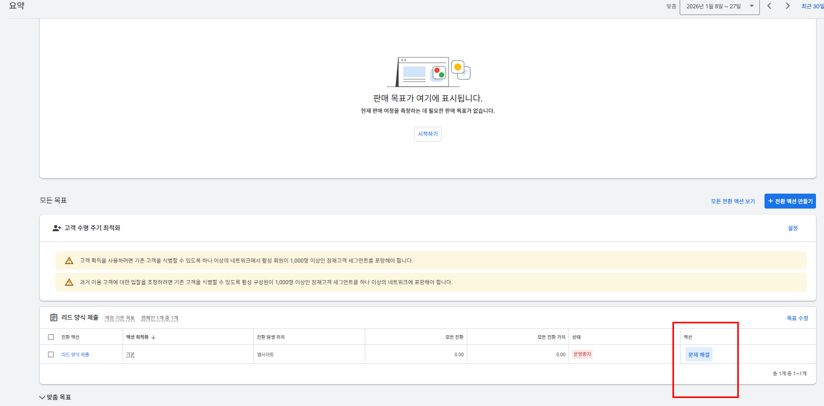Open the date range dropdown

[719, 7]
